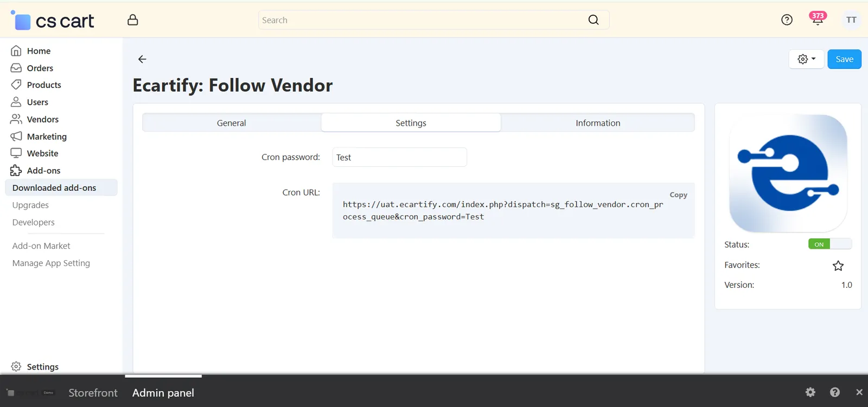Select the Settings tab

coord(411,123)
